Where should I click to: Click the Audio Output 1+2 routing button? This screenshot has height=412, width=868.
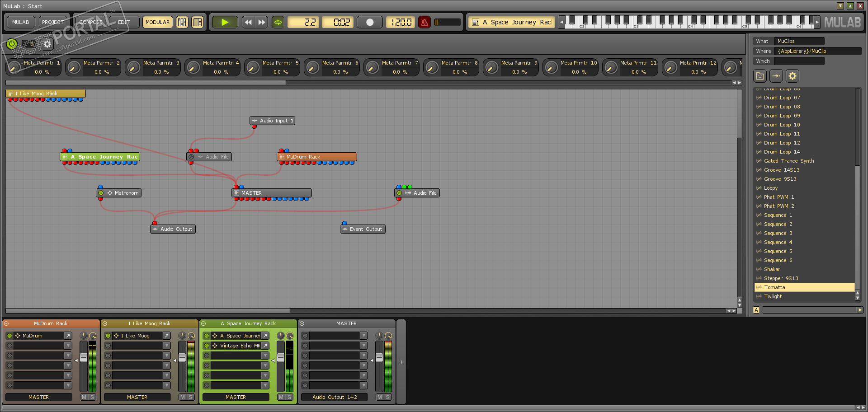(335, 397)
